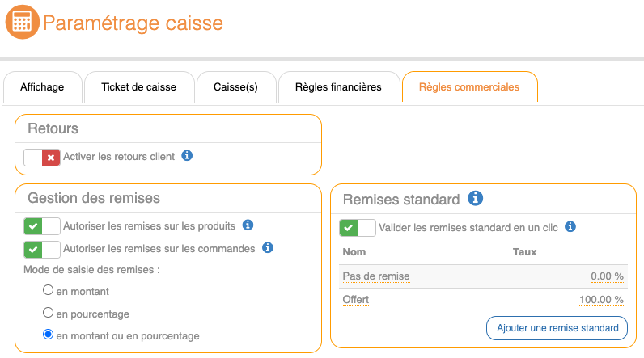This screenshot has height=358, width=644.
Task: Select en montant ou en pourcentage option
Action: [49, 335]
